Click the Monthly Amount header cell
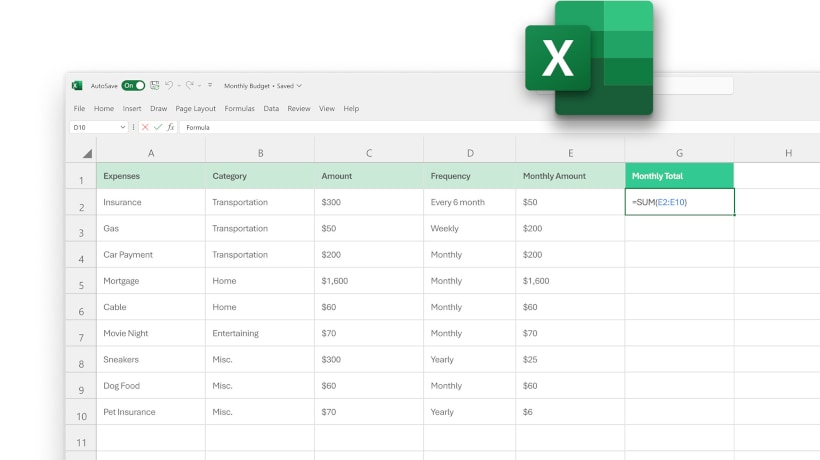The width and height of the screenshot is (820, 460). click(x=570, y=176)
